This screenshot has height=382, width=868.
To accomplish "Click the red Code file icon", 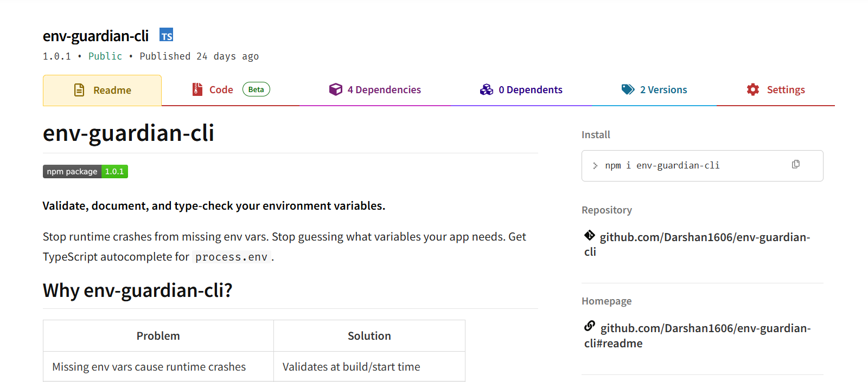I will (x=197, y=89).
